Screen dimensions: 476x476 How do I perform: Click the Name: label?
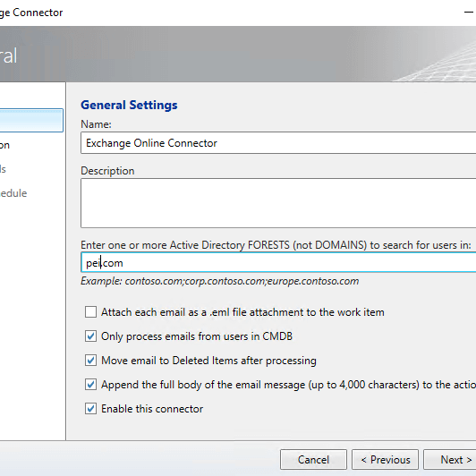tap(96, 124)
